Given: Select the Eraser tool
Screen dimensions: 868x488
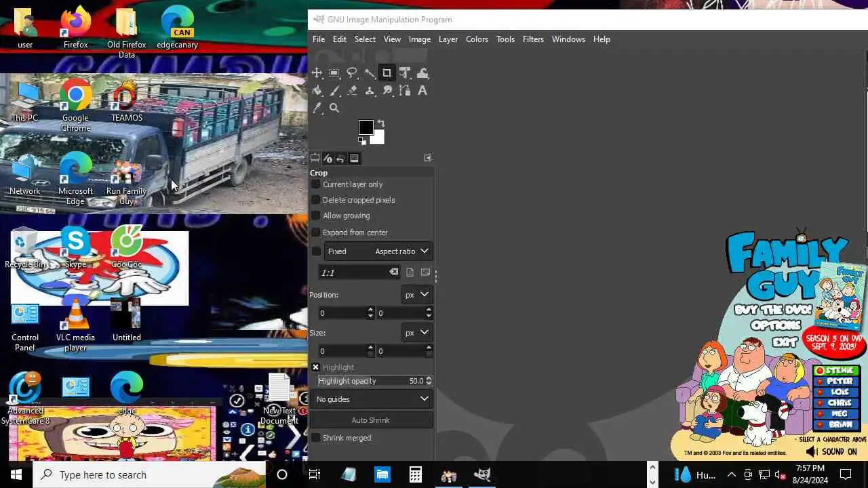Looking at the screenshot, I should pyautogui.click(x=352, y=90).
